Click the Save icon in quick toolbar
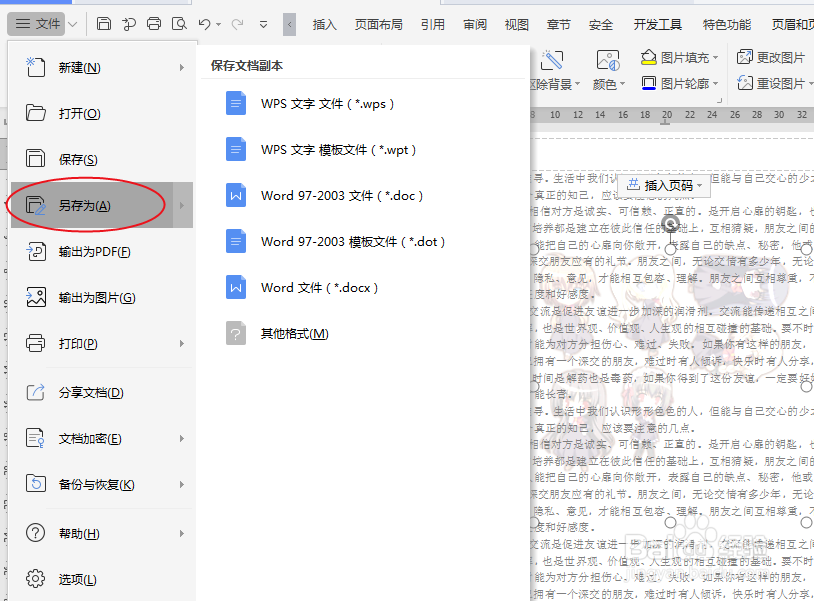Viewport: 814px width, 601px height. (104, 24)
